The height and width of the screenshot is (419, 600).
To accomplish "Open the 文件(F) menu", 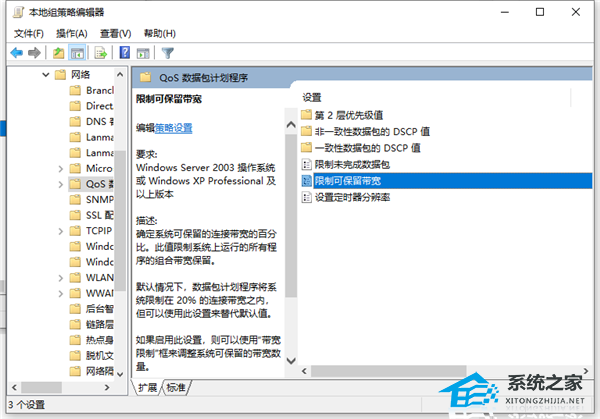I will click(29, 32).
